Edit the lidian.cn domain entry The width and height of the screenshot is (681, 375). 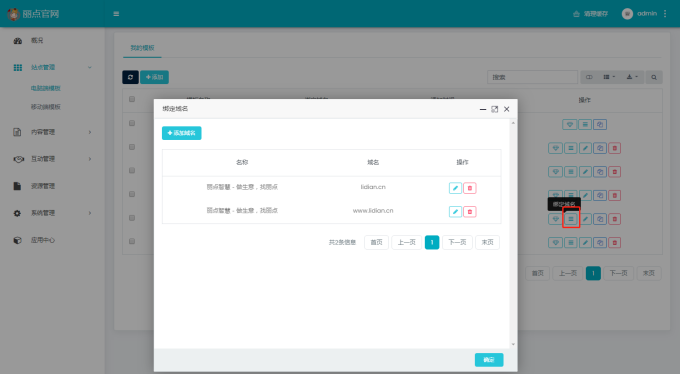click(x=455, y=188)
